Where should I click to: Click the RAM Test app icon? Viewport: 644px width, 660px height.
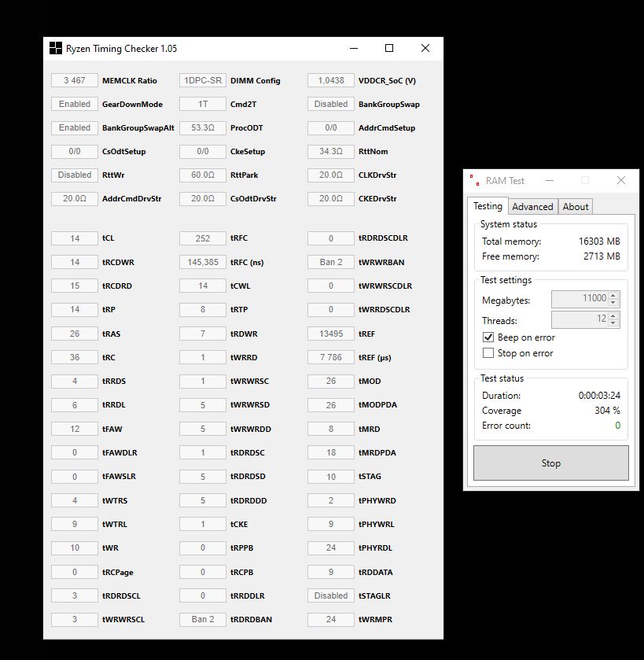click(475, 181)
